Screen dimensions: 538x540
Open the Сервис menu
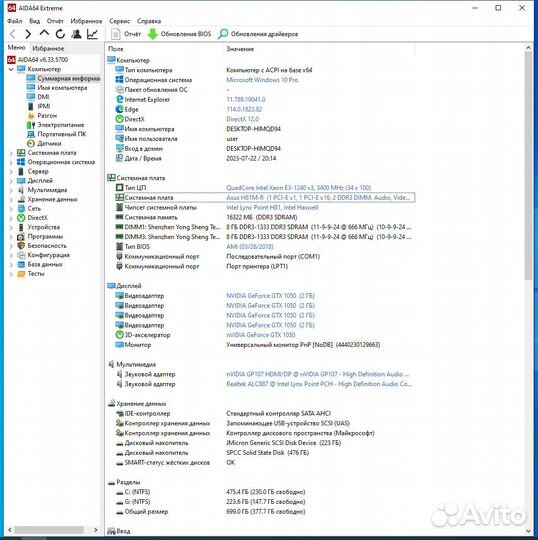[120, 21]
